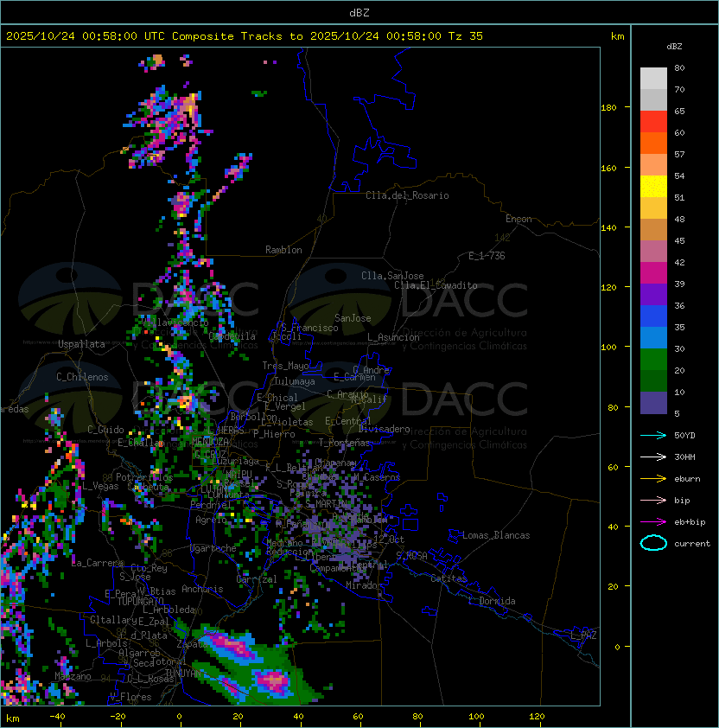Click the '120' tick on horizontal km axis
The width and height of the screenshot is (719, 728).
(x=537, y=717)
